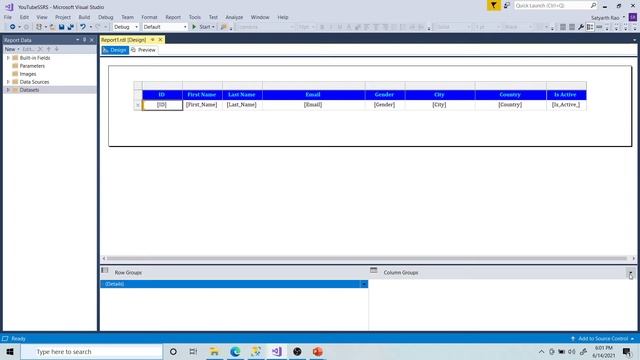Click the tablix corner handle

[x=138, y=86]
